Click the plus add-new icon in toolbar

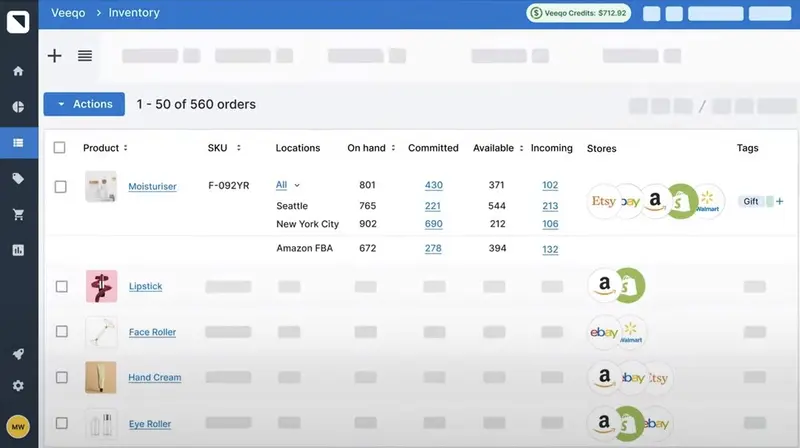pos(55,56)
